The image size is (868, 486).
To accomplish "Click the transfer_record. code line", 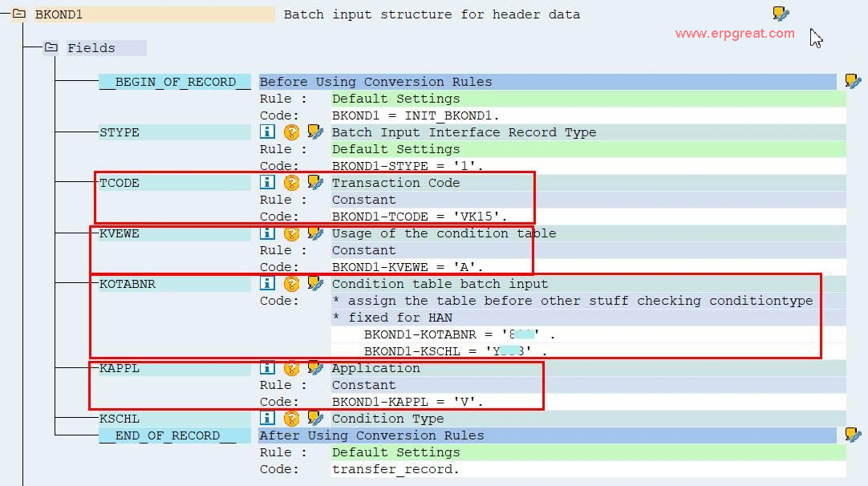I will (395, 469).
